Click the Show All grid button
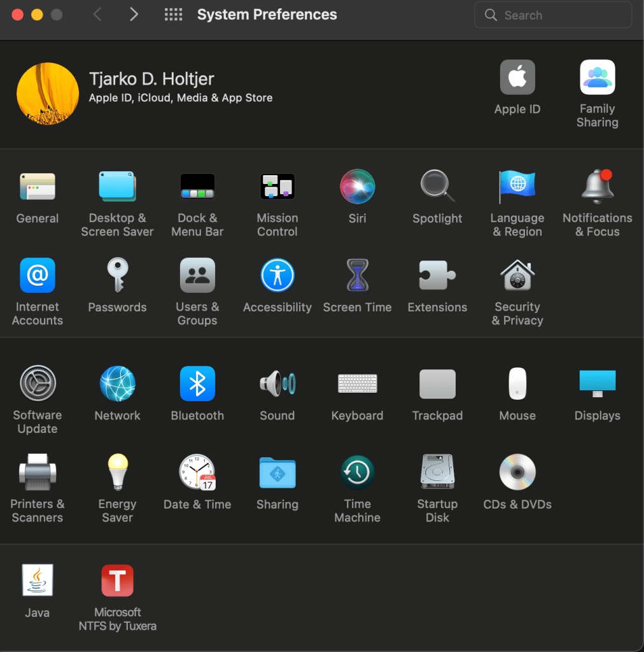This screenshot has height=652, width=644. coord(173,15)
